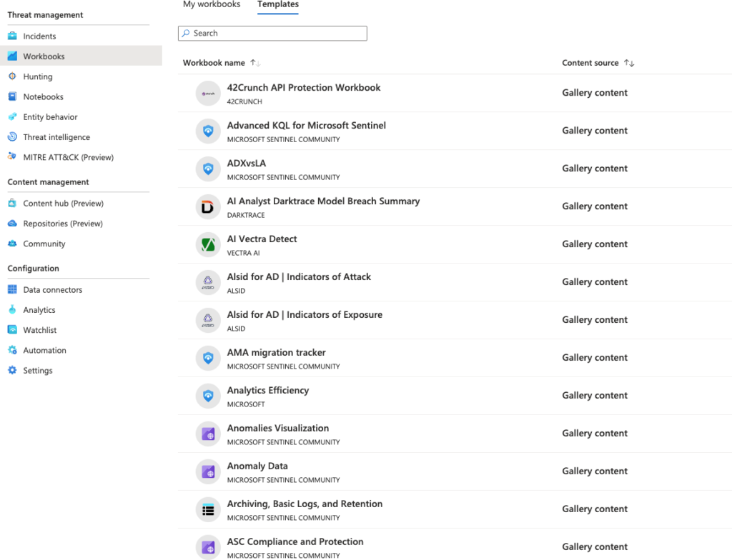Click Gallery content for AI Vectra Detect
The height and width of the screenshot is (560, 732).
[x=594, y=244]
